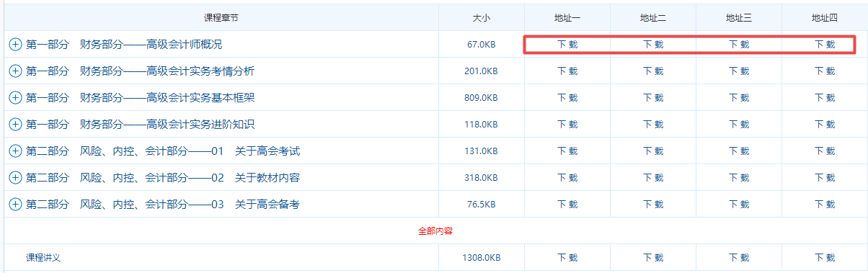Download 01 关于高会考试 from 地址一
The image size is (868, 273).
pyautogui.click(x=567, y=151)
